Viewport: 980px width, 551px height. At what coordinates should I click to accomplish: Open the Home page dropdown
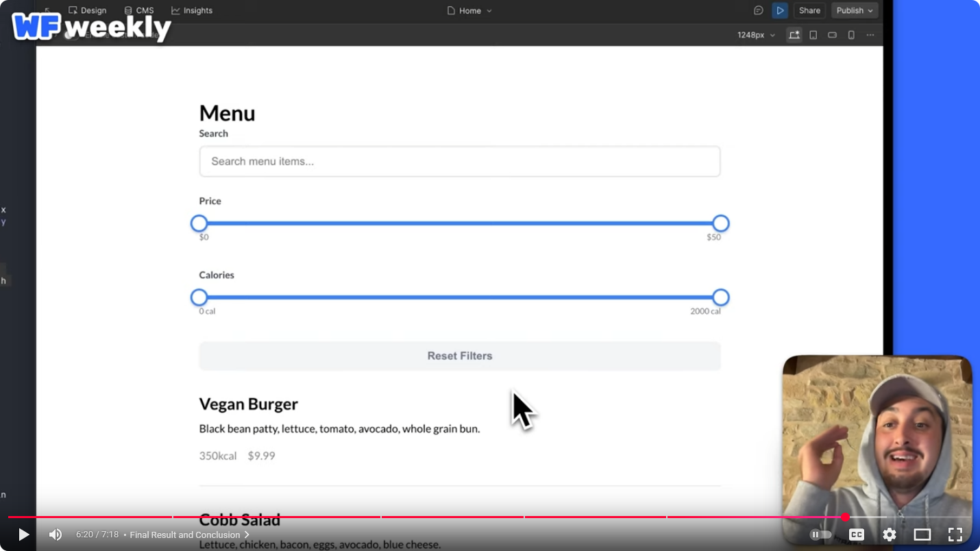click(x=469, y=10)
